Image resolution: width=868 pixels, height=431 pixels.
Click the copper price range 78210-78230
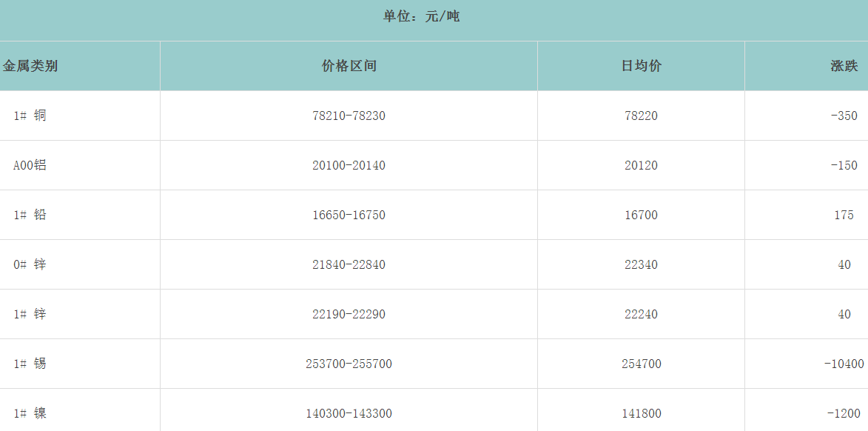(x=349, y=116)
